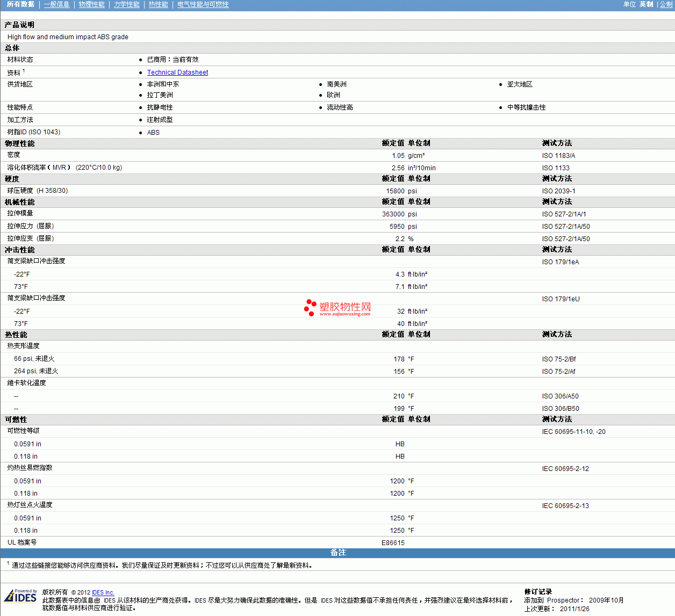Visit the IDES Inc. copyright link

pos(103,592)
